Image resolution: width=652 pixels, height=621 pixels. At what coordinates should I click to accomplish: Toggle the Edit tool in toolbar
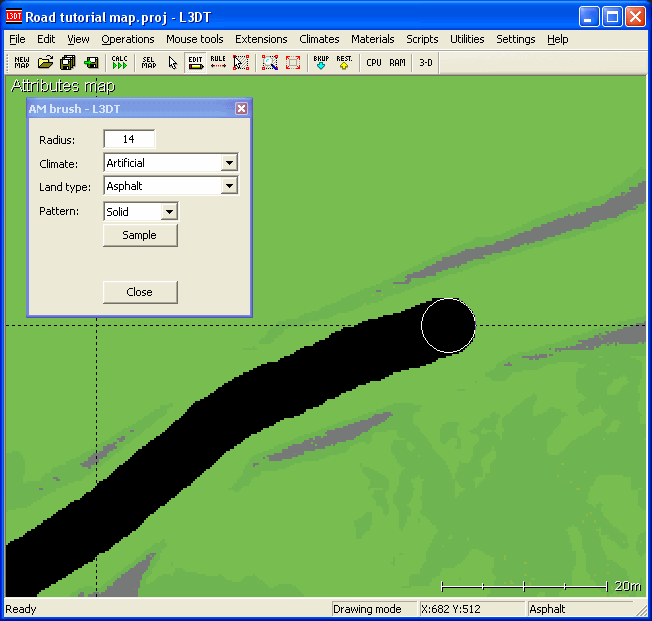(x=196, y=62)
